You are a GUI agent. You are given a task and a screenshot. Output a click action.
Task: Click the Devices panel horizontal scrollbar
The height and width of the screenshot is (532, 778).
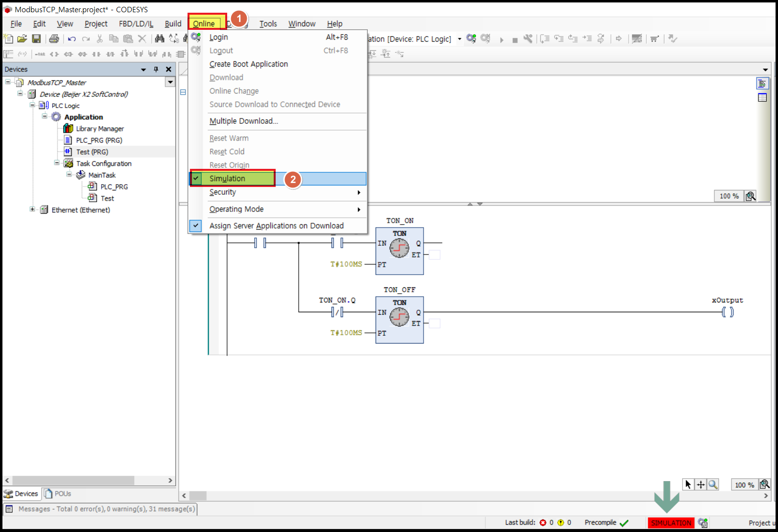coord(89,481)
